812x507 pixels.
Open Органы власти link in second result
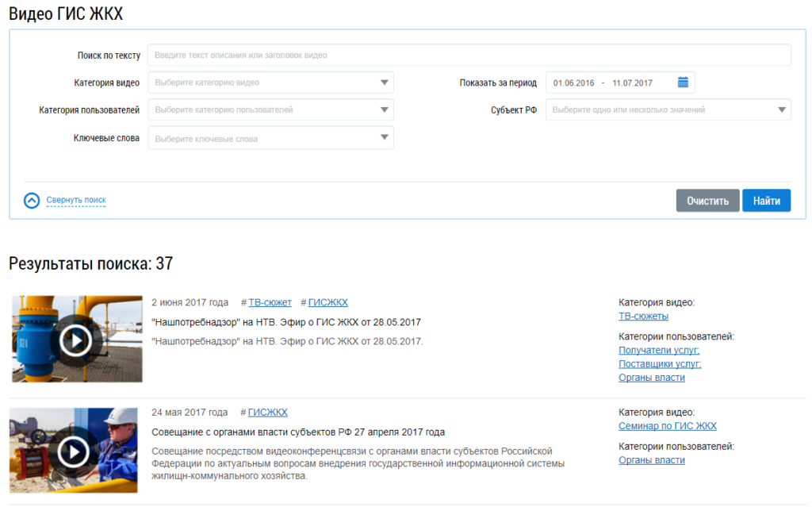click(x=652, y=460)
